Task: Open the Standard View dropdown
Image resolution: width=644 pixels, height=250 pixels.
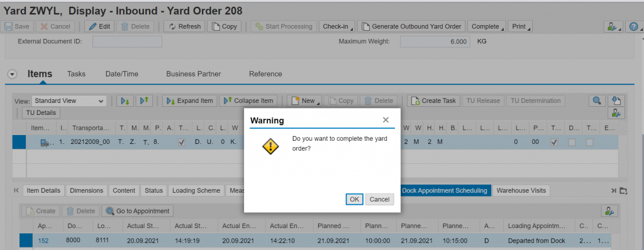Action: click(x=69, y=101)
